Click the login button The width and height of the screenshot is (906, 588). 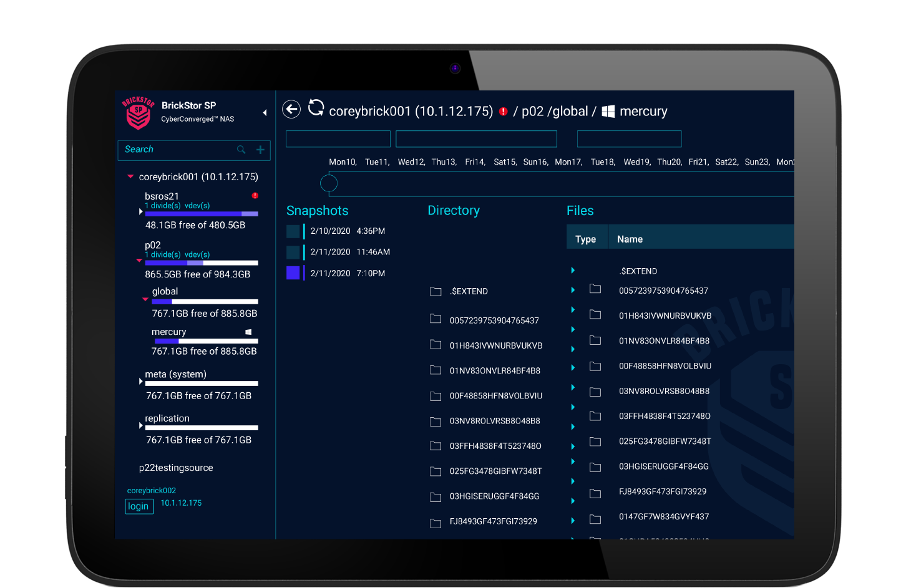pos(139,506)
